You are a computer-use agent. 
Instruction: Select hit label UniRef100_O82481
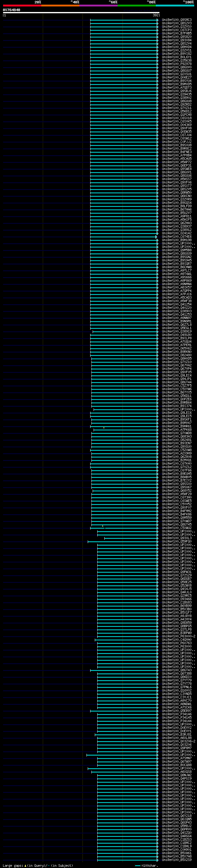click(x=176, y=440)
